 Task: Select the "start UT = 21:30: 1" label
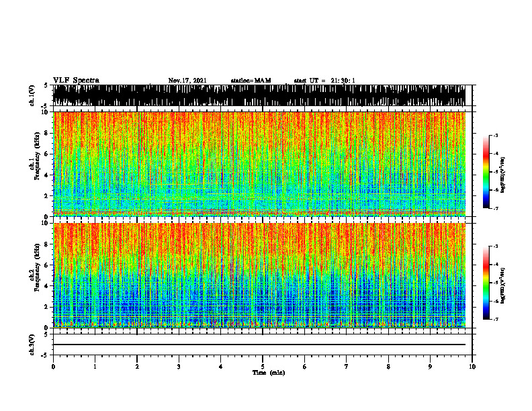[324, 81]
